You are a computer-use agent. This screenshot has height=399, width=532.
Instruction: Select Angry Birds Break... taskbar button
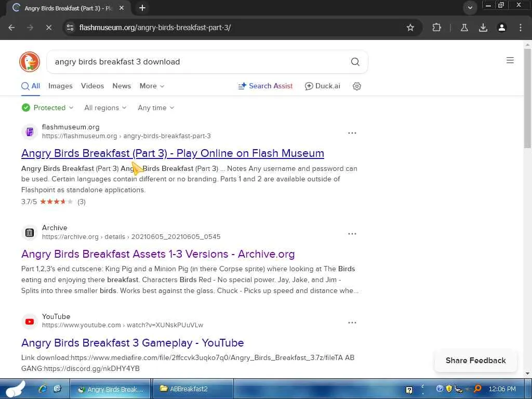click(110, 389)
